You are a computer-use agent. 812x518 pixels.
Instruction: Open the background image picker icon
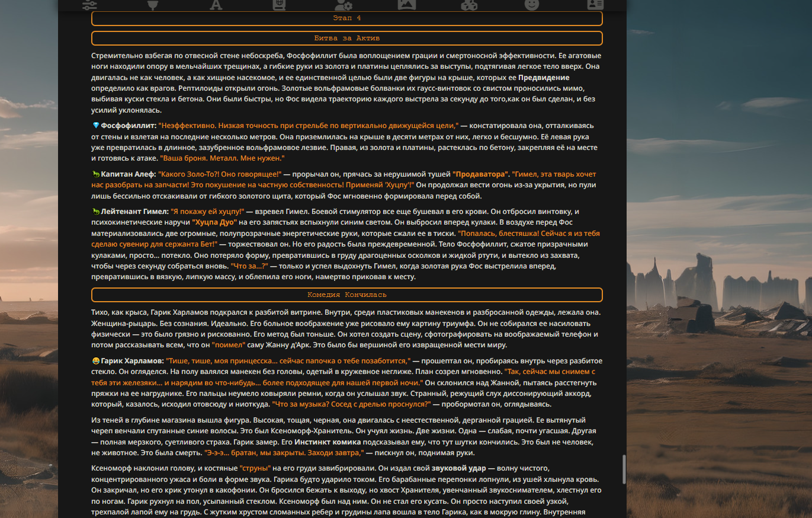[x=406, y=5]
